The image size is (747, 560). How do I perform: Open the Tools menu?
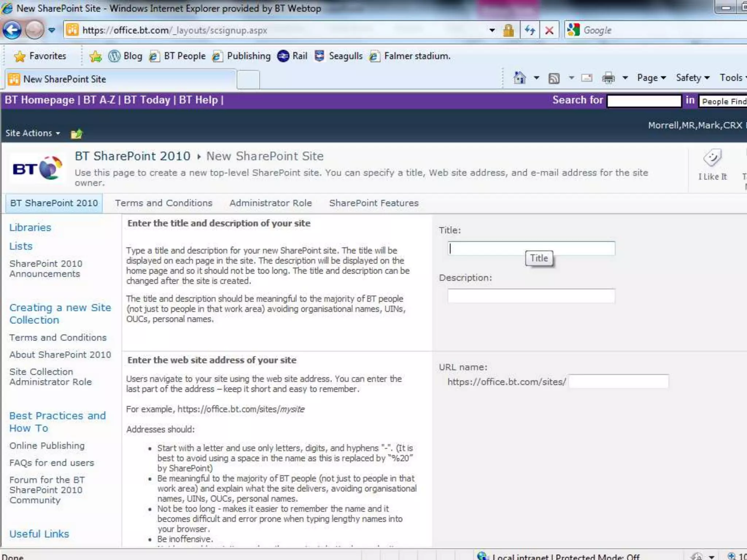click(x=733, y=78)
